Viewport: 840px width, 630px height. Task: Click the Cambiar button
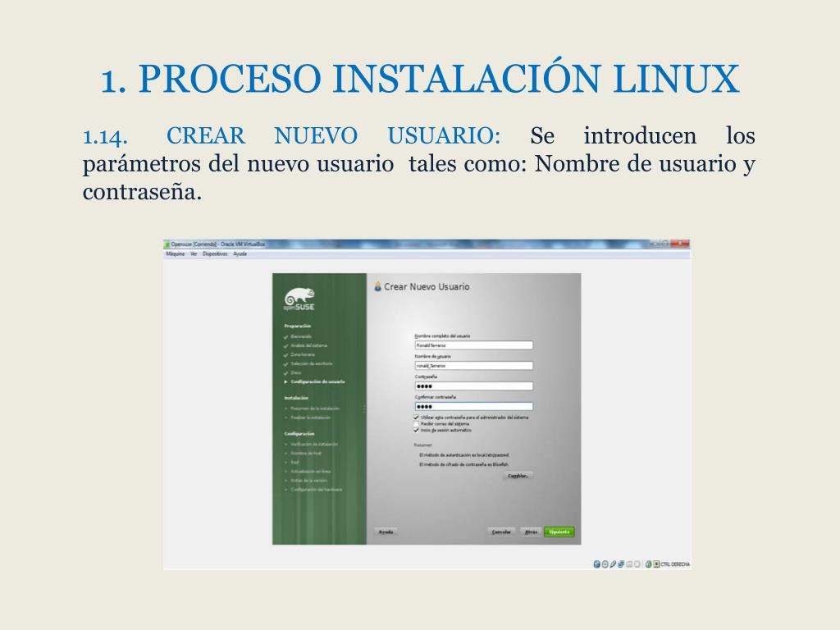coord(518,476)
